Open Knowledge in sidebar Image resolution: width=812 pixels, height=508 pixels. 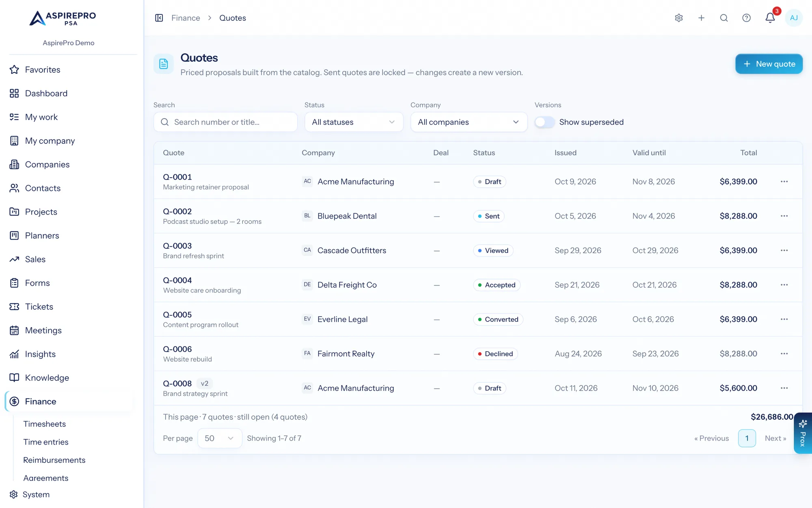click(x=47, y=378)
